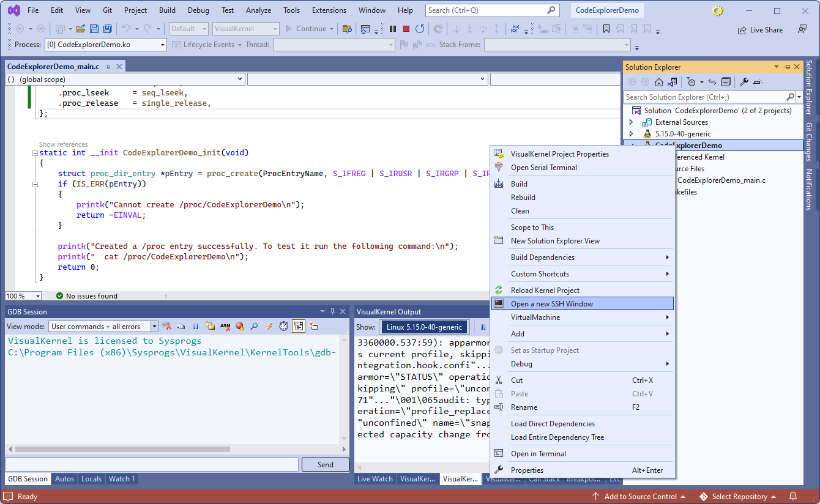Select Reload Kernel Project in context menu

[583, 291]
